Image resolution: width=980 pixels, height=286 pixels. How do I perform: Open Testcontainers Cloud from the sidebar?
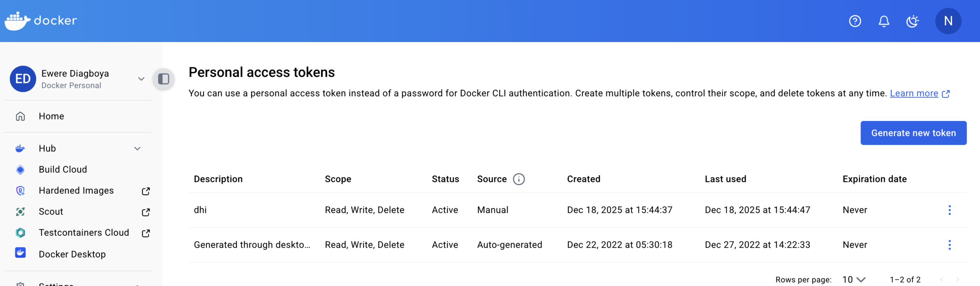point(84,232)
